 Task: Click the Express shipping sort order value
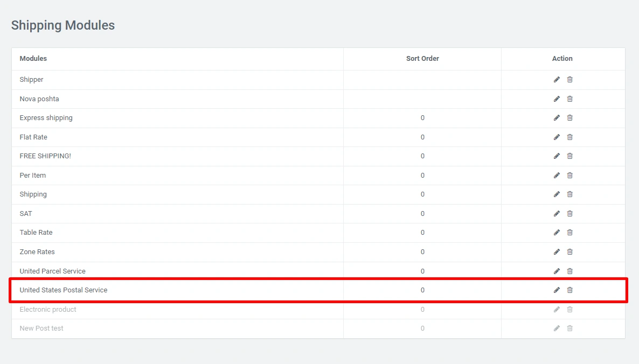coord(422,118)
